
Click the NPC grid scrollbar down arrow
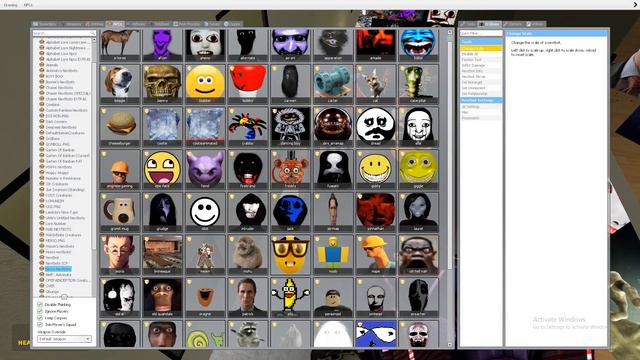point(450,345)
